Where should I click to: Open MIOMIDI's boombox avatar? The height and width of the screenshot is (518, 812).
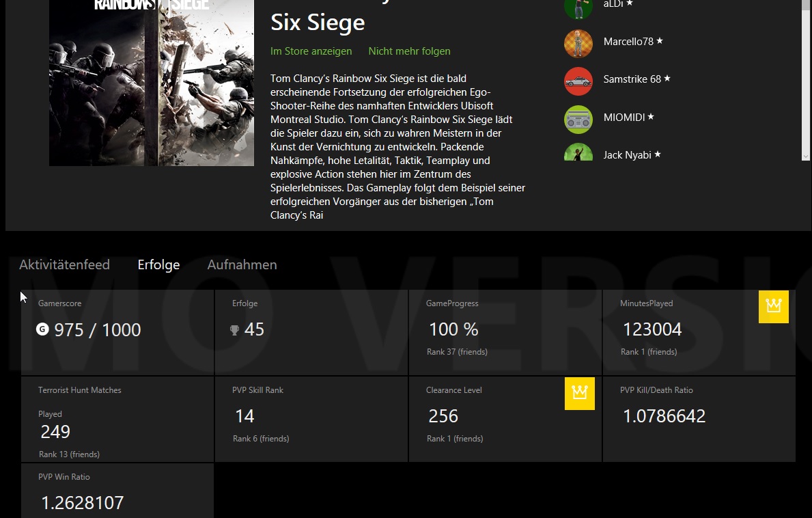click(578, 120)
